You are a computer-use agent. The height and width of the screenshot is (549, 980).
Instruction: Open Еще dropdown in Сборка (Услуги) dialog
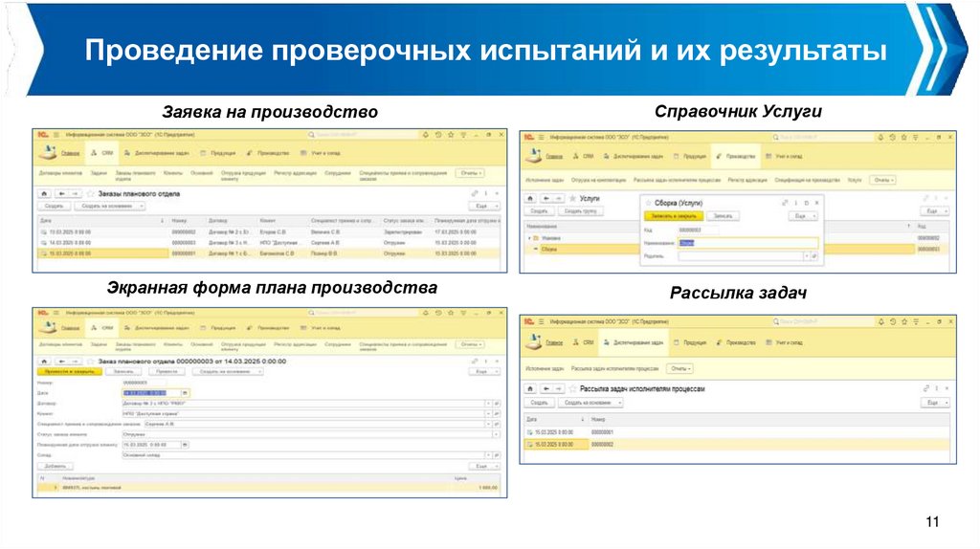(x=803, y=216)
